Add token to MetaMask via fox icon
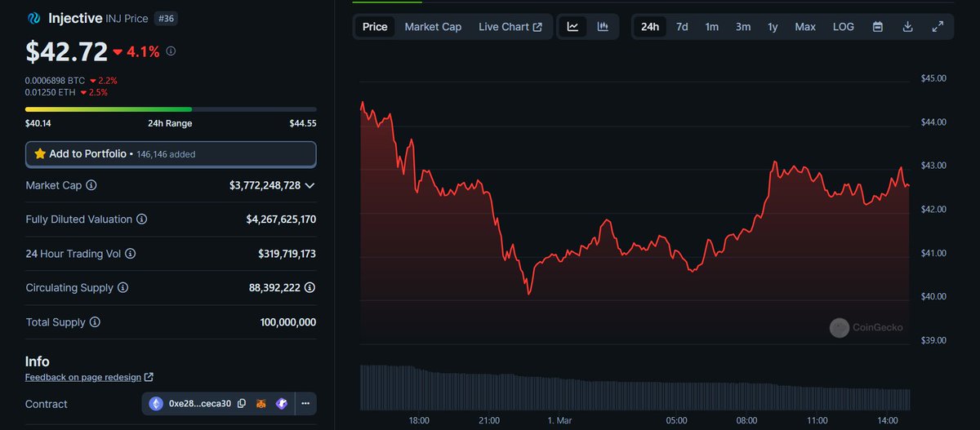The height and width of the screenshot is (430, 980). [x=261, y=404]
